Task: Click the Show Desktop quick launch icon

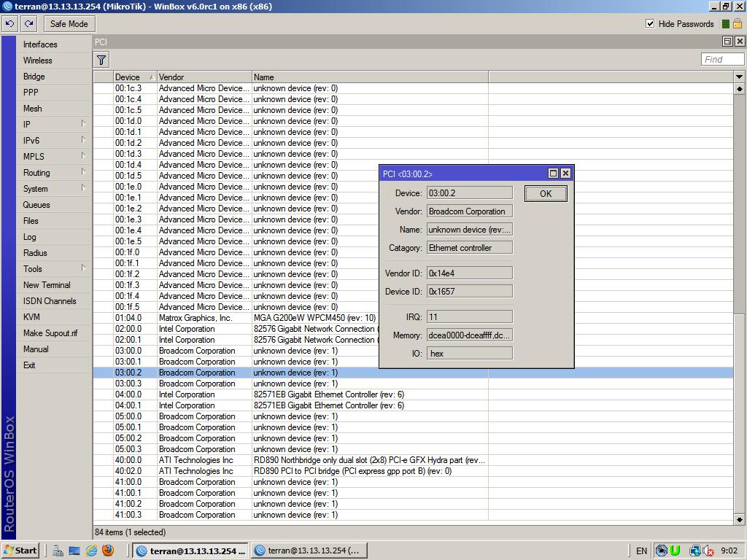Action: pos(74,551)
